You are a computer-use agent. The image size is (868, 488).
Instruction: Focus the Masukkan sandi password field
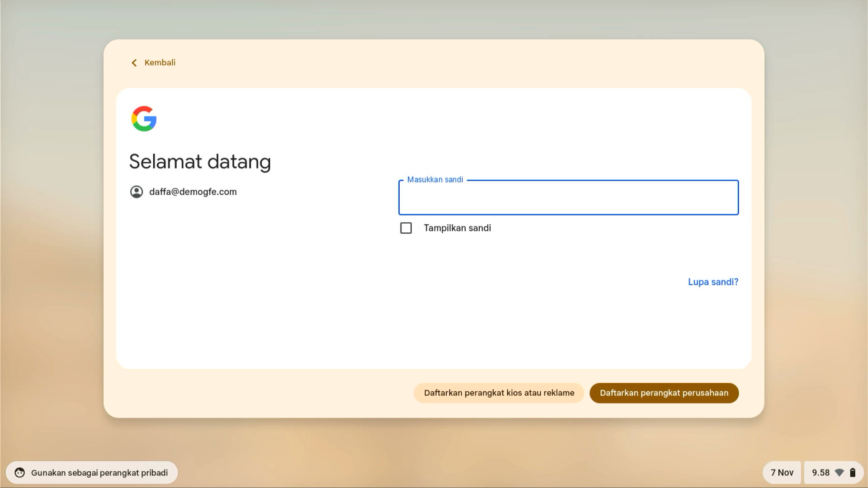pyautogui.click(x=568, y=197)
